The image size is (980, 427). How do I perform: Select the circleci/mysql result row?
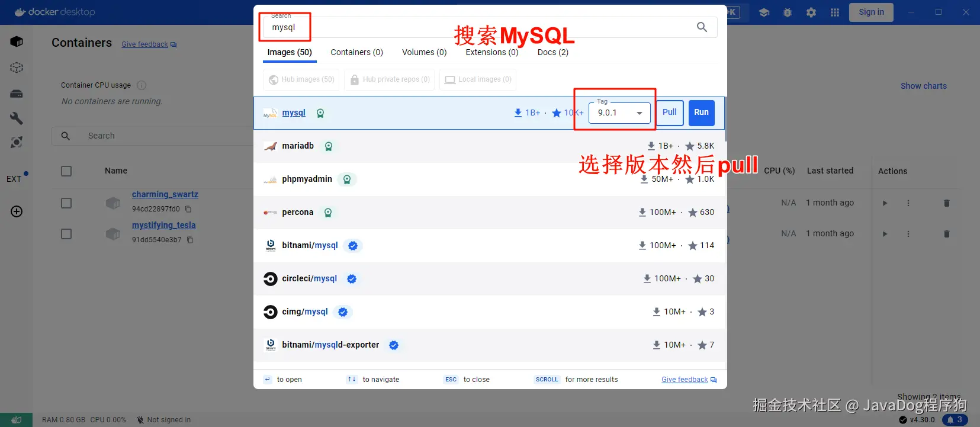[x=489, y=279]
